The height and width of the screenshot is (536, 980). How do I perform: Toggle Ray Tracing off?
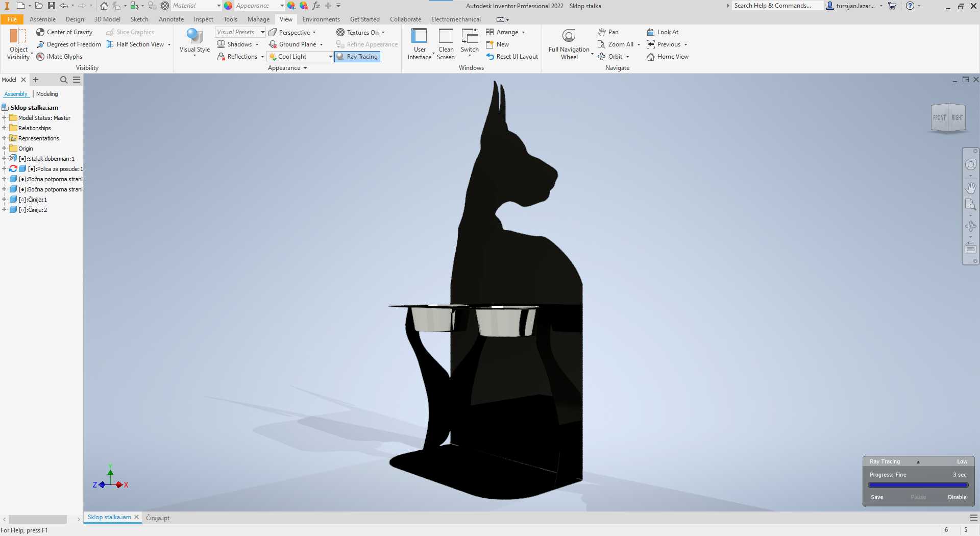(x=357, y=57)
